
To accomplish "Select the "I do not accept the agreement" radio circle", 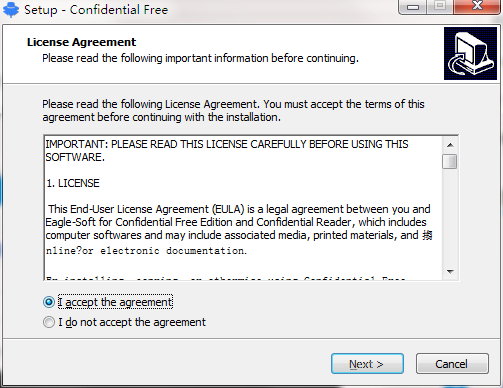I will [x=49, y=322].
